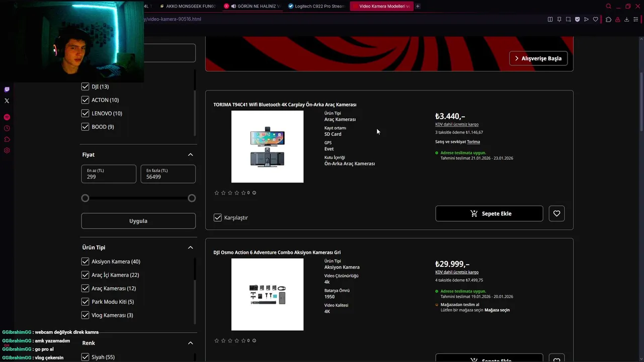Image resolution: width=644 pixels, height=362 pixels.
Task: Collapse the Renk filter section
Action: coord(190,343)
